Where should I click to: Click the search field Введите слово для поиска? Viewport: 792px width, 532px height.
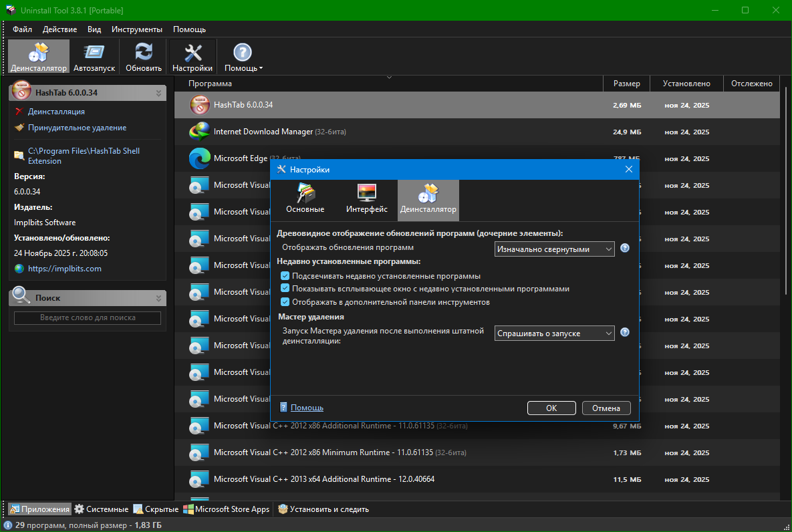tap(88, 318)
